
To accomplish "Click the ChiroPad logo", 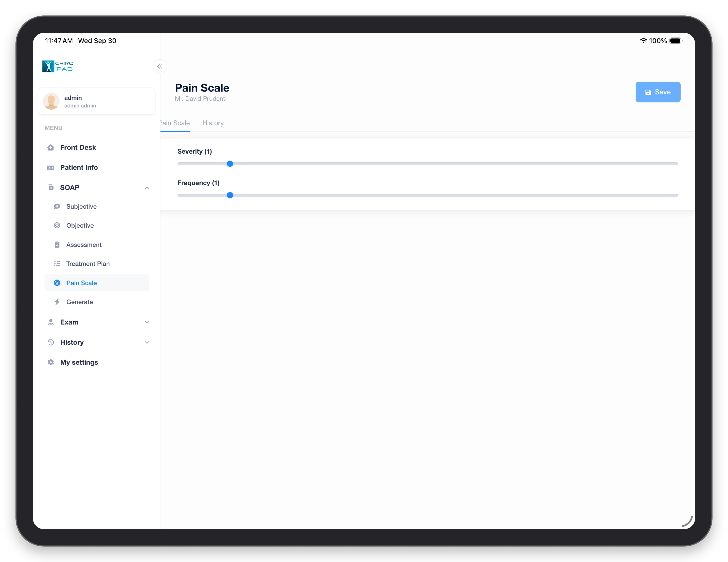I will point(58,66).
